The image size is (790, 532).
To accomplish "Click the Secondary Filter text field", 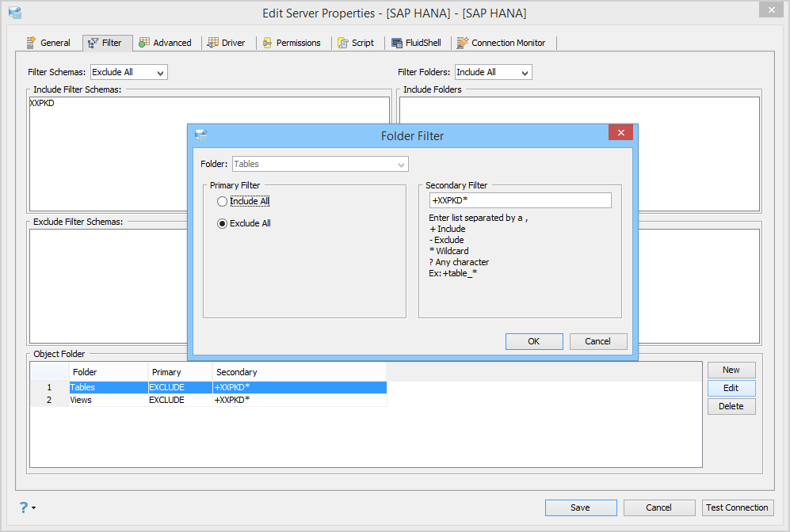I will tap(521, 200).
